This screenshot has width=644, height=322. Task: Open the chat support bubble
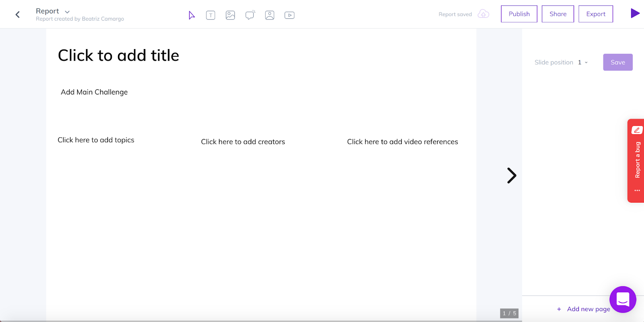point(623,299)
